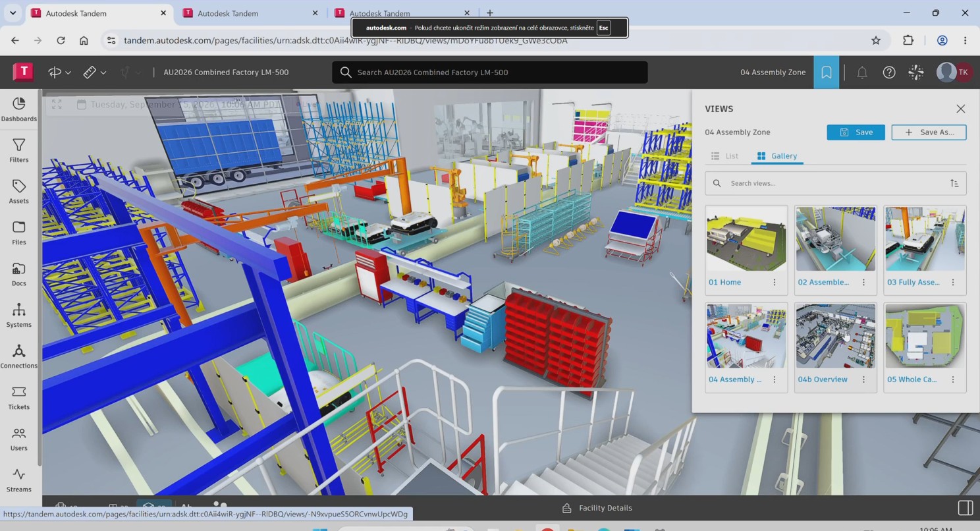Click the notifications bell icon
980x531 pixels.
click(x=861, y=72)
